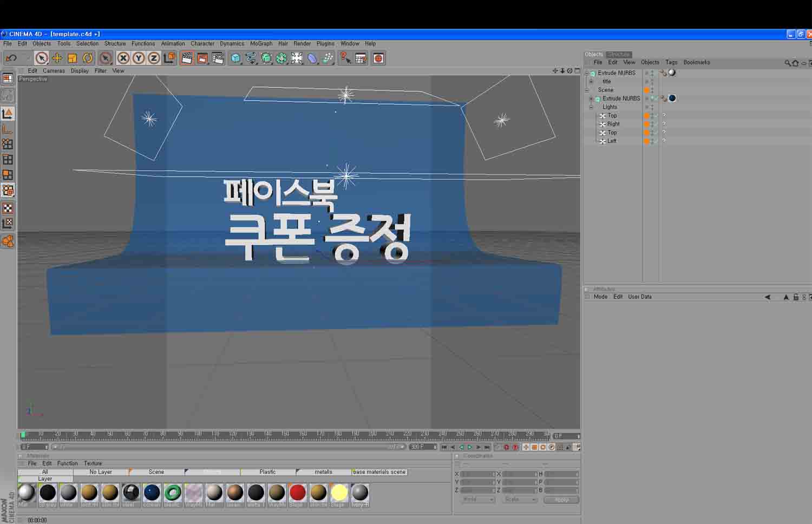This screenshot has width=812, height=524.
Task: Activate the Rotate tool
Action: (87, 58)
